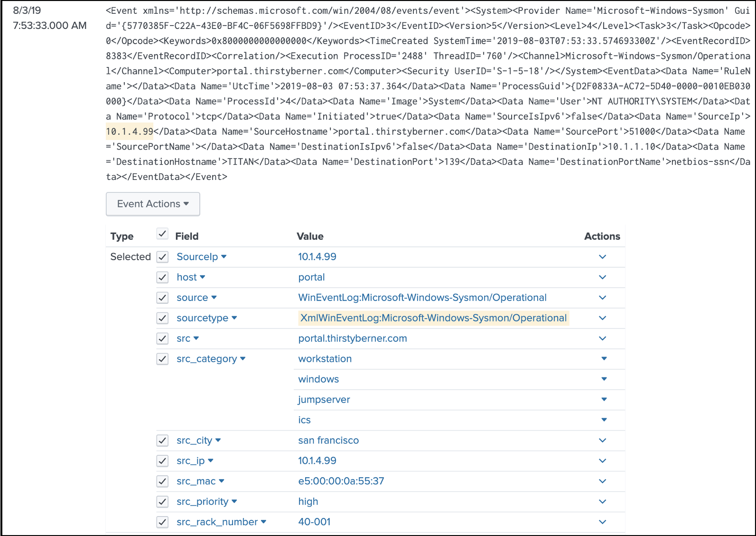Toggle the select-all checkbox beside Field header
The height and width of the screenshot is (536, 756).
click(162, 234)
